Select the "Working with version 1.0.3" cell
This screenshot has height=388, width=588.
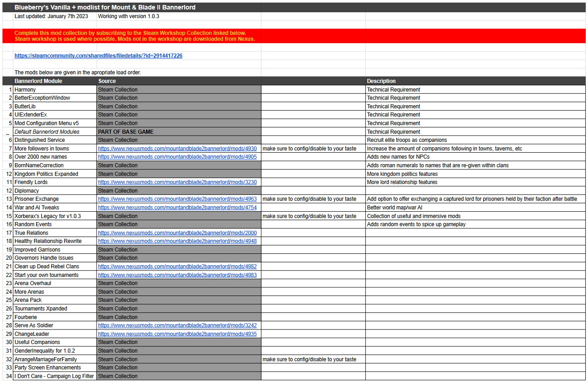129,16
